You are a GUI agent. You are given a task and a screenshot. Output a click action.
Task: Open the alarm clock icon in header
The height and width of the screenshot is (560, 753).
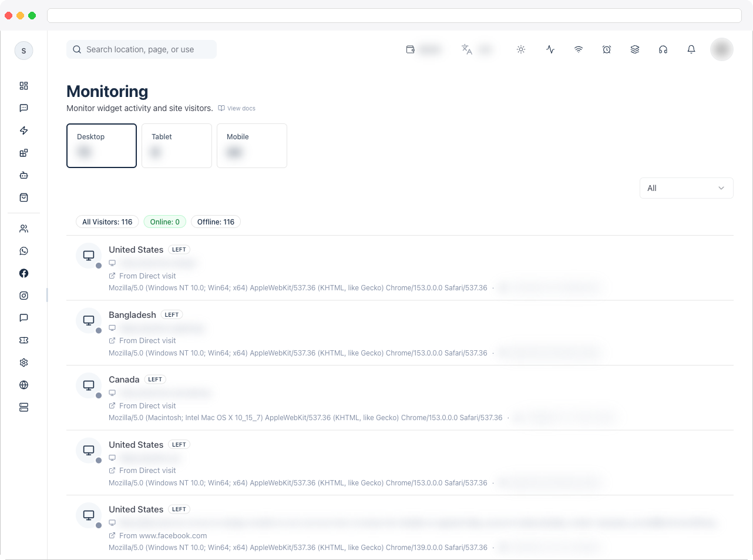[x=607, y=49]
